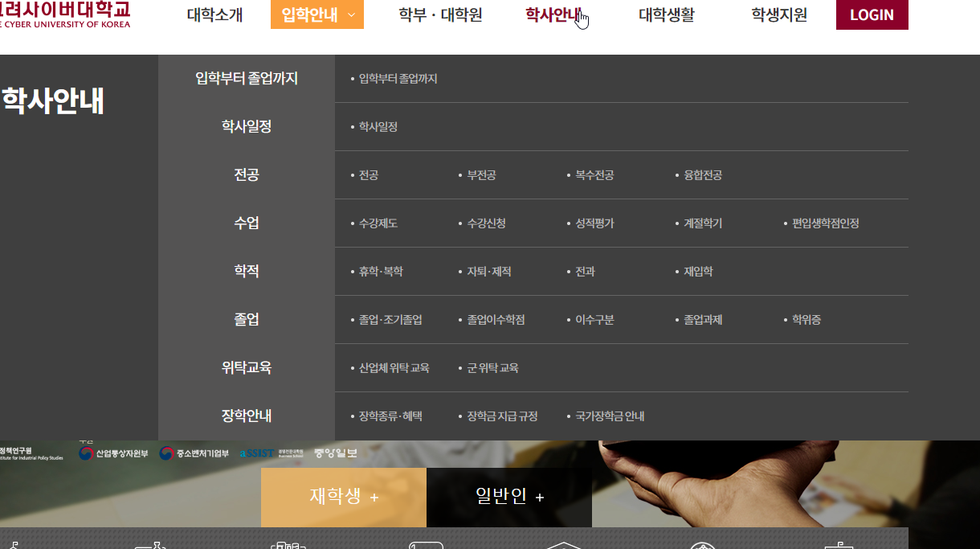Image resolution: width=980 pixels, height=549 pixels.
Task: Open the 학생지원 top menu
Action: click(x=779, y=14)
